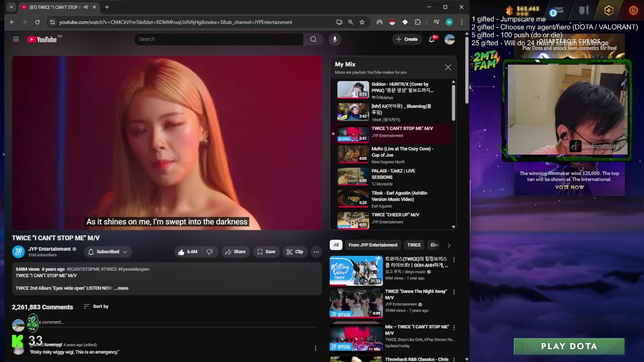This screenshot has width=644, height=362.
Task: Open the browser zoom magnifier icon
Action: click(351, 22)
